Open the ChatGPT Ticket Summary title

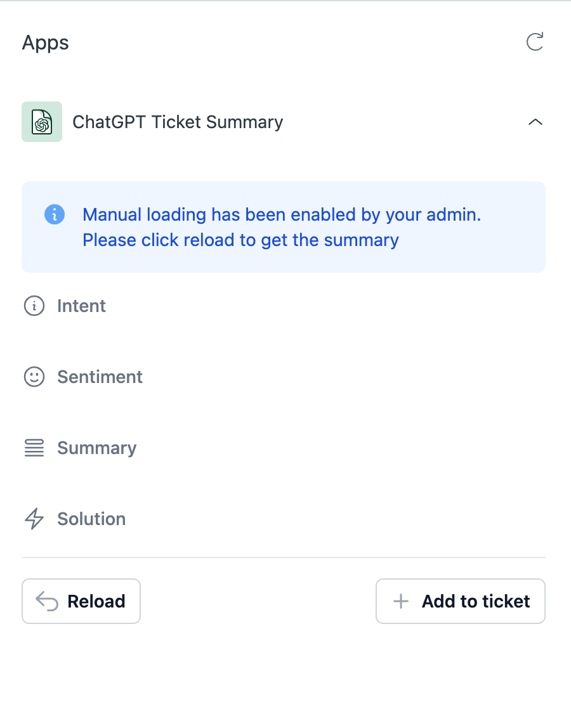[x=178, y=122]
